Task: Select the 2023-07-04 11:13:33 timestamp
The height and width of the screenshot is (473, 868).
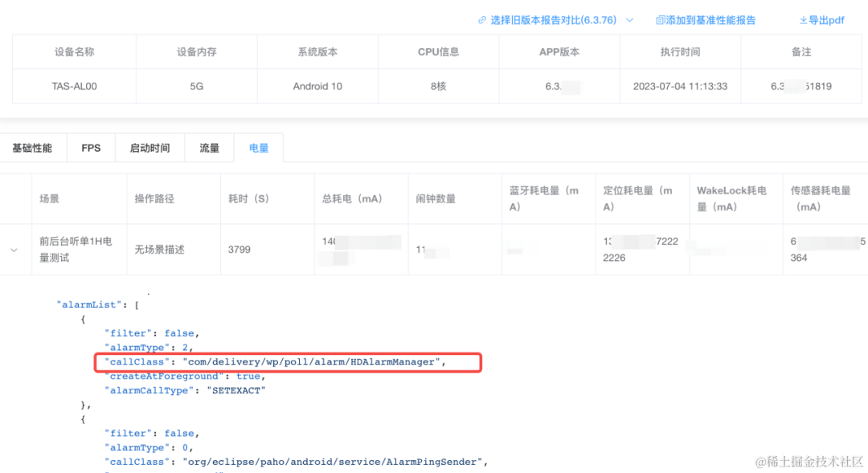Action: coord(681,86)
